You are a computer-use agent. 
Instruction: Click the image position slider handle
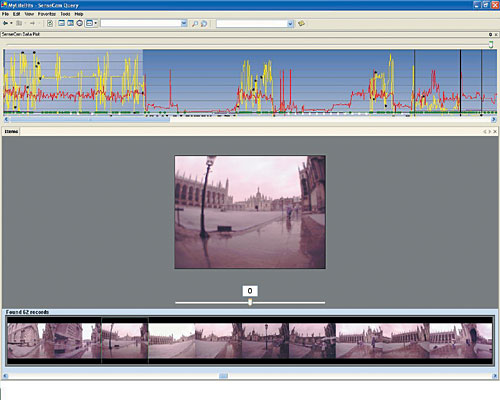(250, 302)
